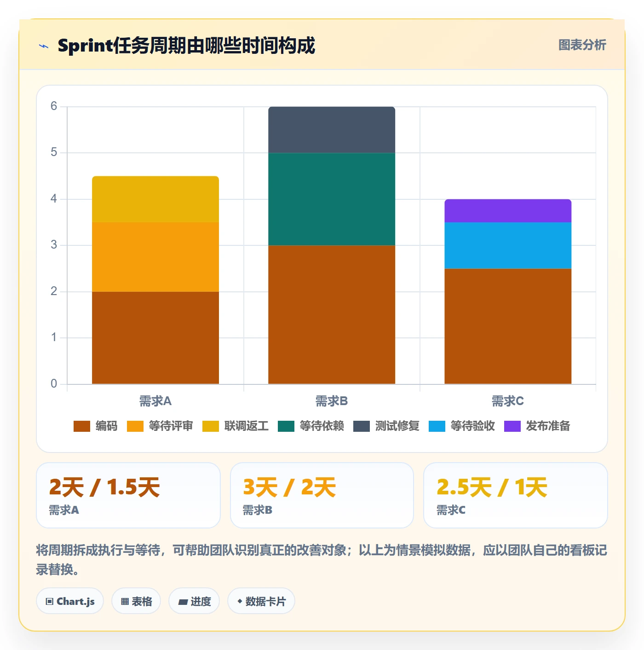The width and height of the screenshot is (644, 650).
Task: Click the lightning icon beside the title
Action: [44, 46]
